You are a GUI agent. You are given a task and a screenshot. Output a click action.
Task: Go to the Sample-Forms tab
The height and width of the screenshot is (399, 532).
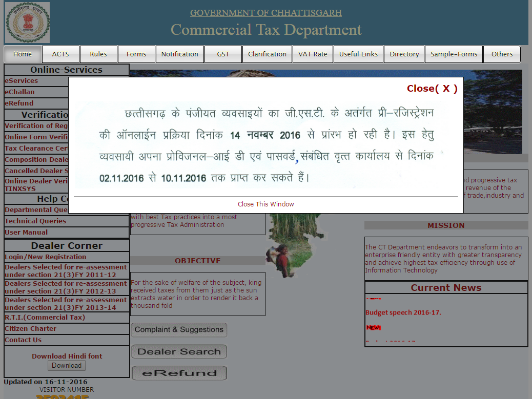[x=454, y=54]
